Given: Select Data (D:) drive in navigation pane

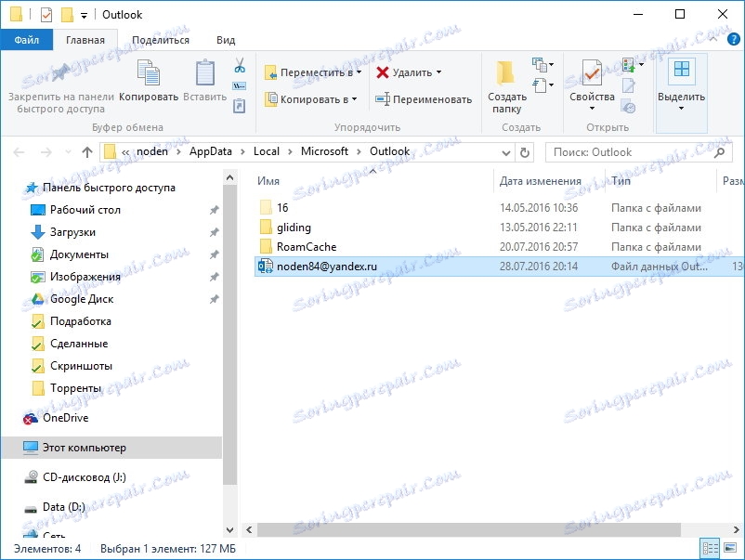Looking at the screenshot, I should (x=64, y=507).
